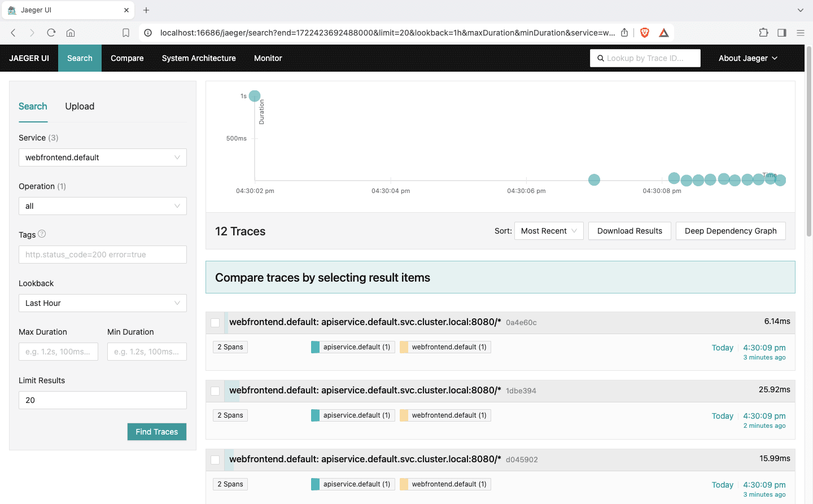Screen dimensions: 813x504
Task: Click the Max Duration input
Action: point(58,352)
